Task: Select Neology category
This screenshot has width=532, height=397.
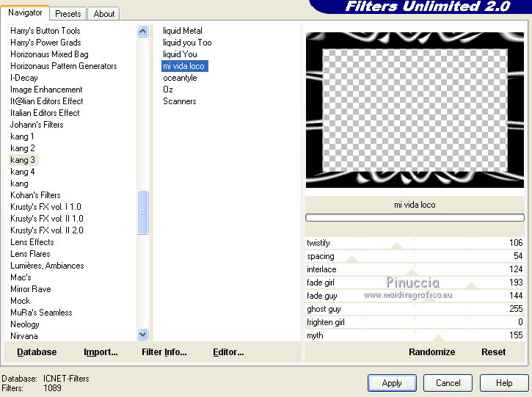Action: pyautogui.click(x=25, y=325)
